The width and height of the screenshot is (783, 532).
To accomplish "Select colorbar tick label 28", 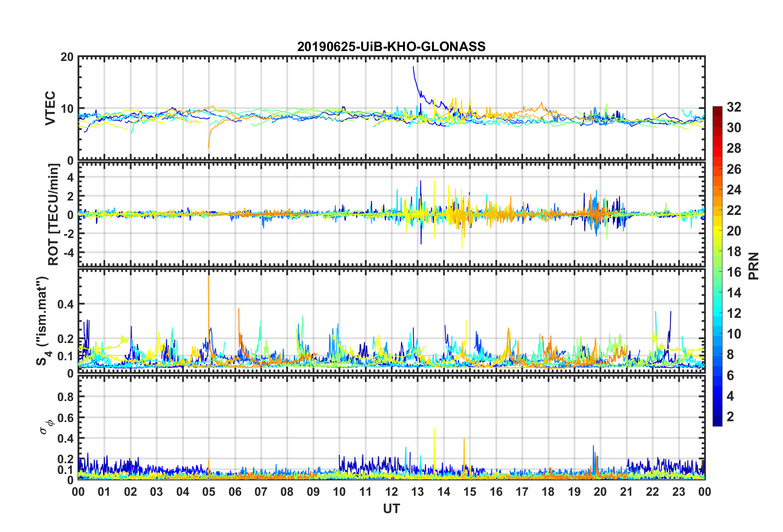I will tap(734, 148).
